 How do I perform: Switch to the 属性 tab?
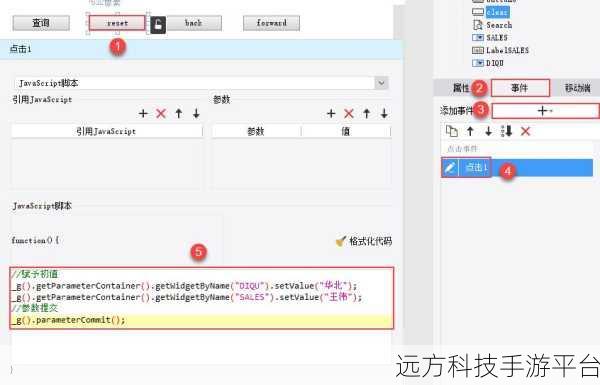[461, 88]
